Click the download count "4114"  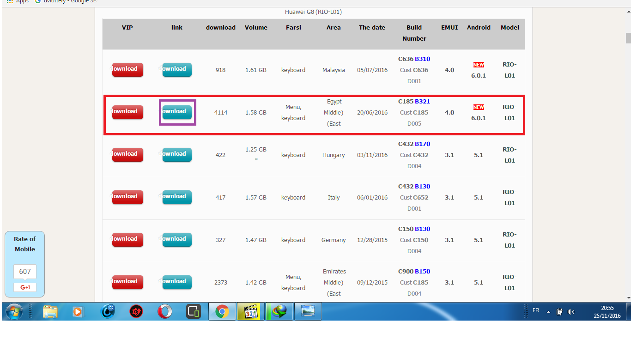[x=221, y=112]
